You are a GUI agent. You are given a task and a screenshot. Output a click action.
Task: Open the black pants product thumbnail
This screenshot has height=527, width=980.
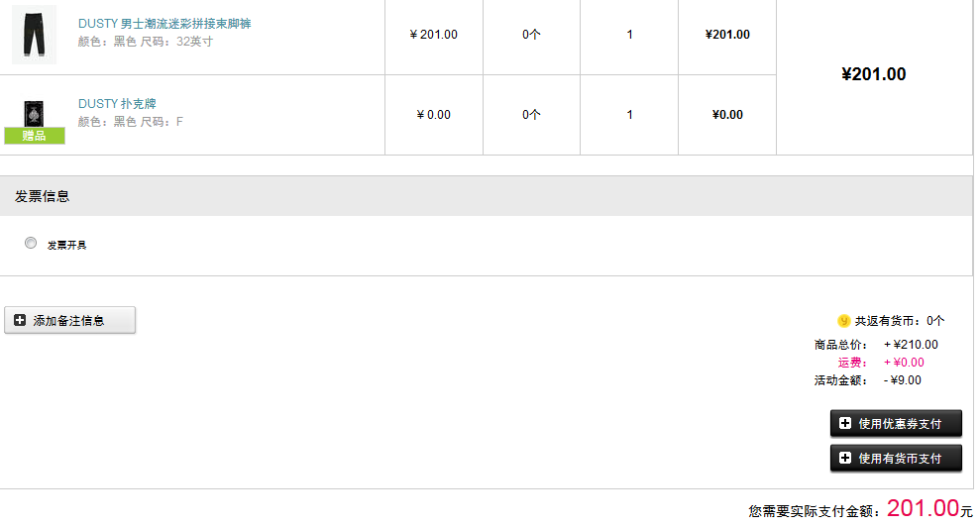(35, 35)
